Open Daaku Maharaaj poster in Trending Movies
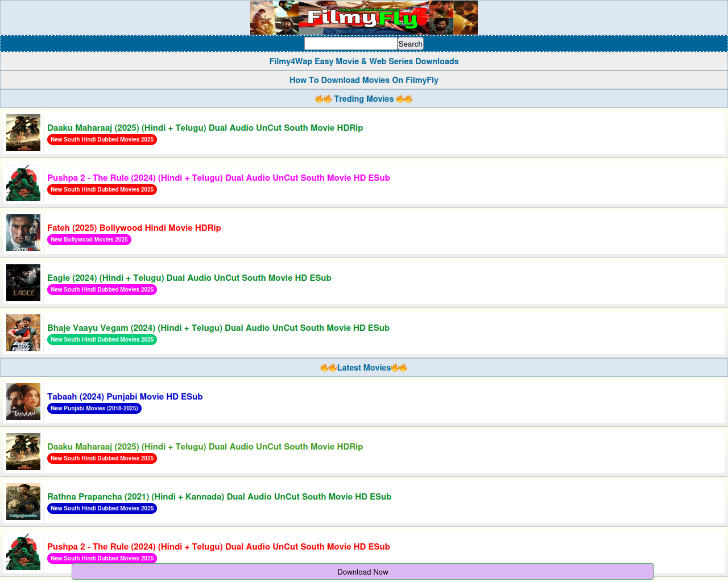The width and height of the screenshot is (728, 582). click(x=23, y=132)
